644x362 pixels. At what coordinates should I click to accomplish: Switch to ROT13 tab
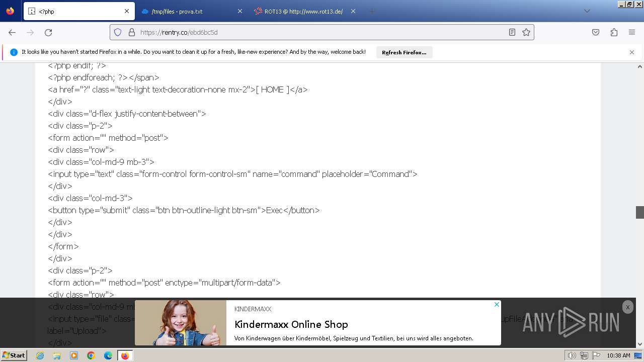coord(305,11)
